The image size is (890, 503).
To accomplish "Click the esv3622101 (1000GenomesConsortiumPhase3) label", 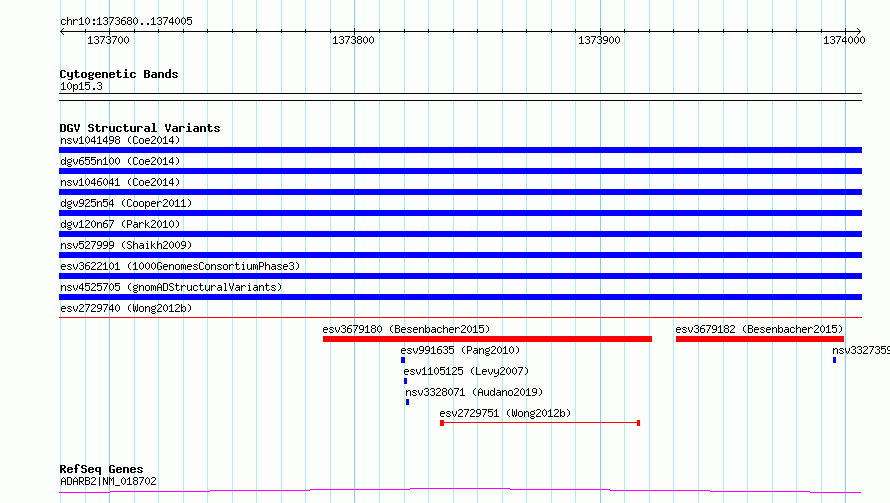I will coord(180,266).
